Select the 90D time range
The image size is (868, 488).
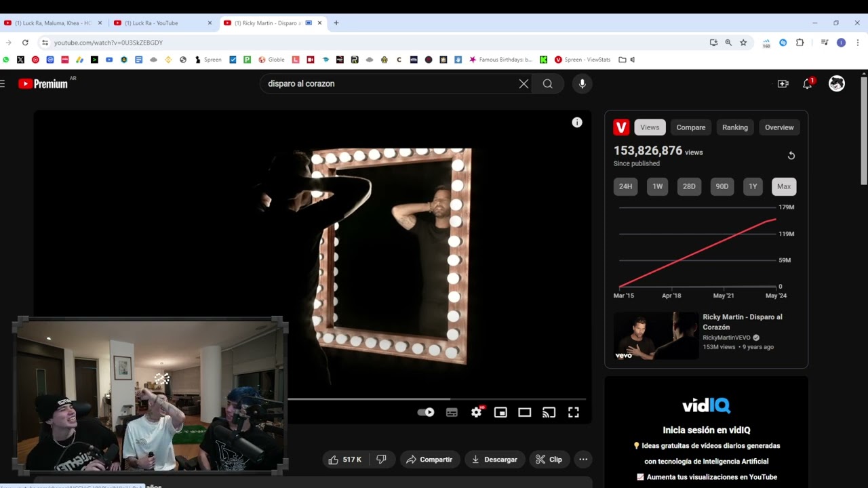tap(722, 186)
